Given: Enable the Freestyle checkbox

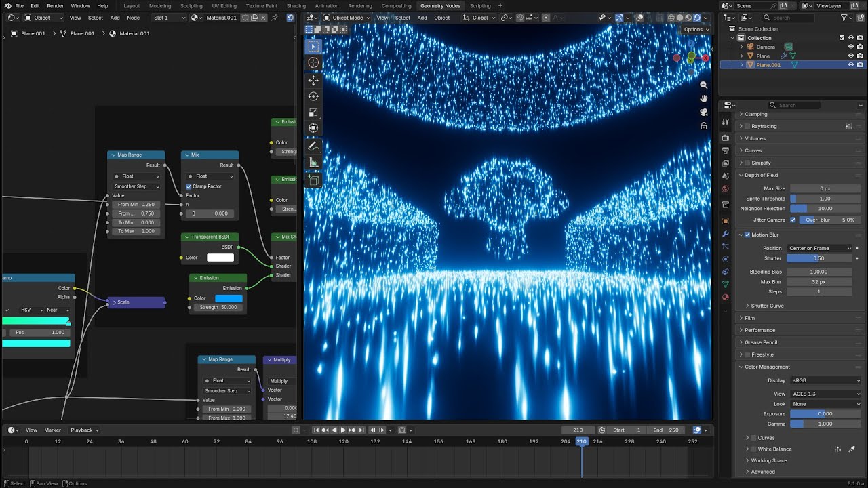Looking at the screenshot, I should point(747,354).
